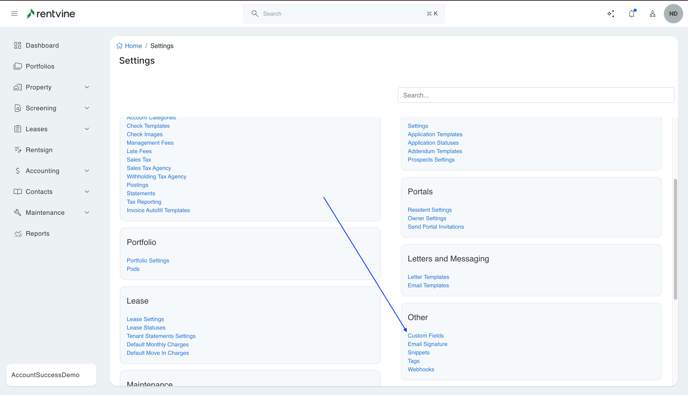The width and height of the screenshot is (688, 395).
Task: Open Rentsign from the sidebar
Action: [39, 150]
